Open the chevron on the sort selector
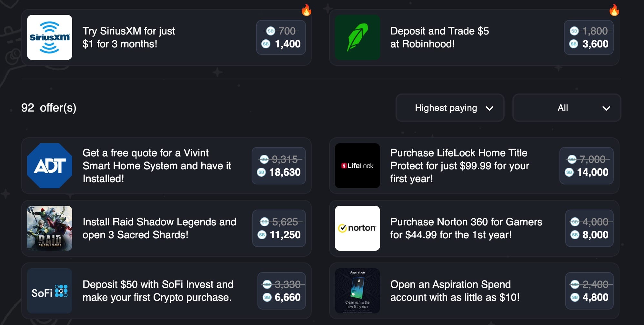Screen dimensions: 644x325 [490, 109]
